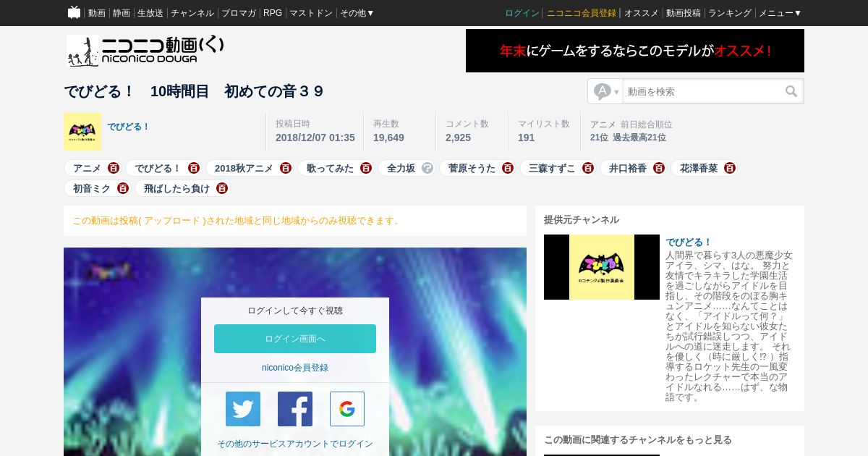Viewport: 868px width, 456px height.
Task: Select the 三森すずこ tag
Action: pyautogui.click(x=552, y=168)
